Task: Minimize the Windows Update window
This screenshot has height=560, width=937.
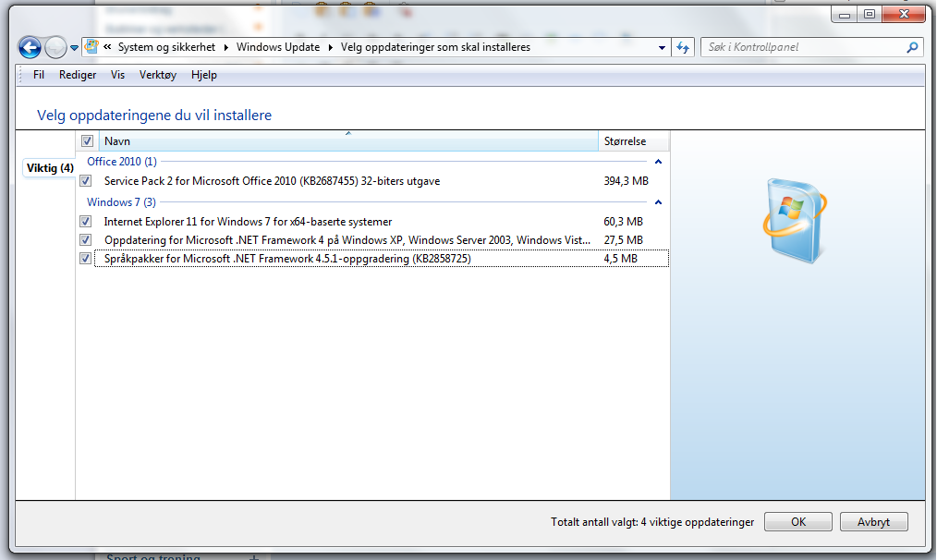Action: click(845, 15)
